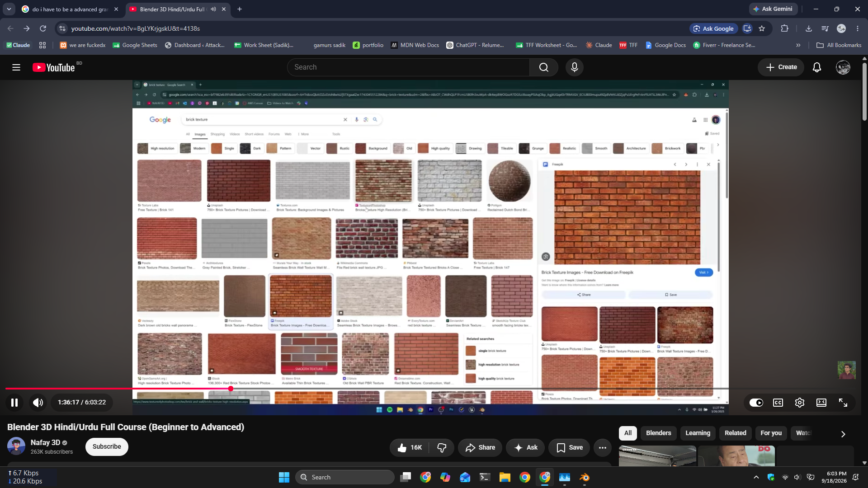
Task: Enter full screen mode
Action: coord(843,402)
